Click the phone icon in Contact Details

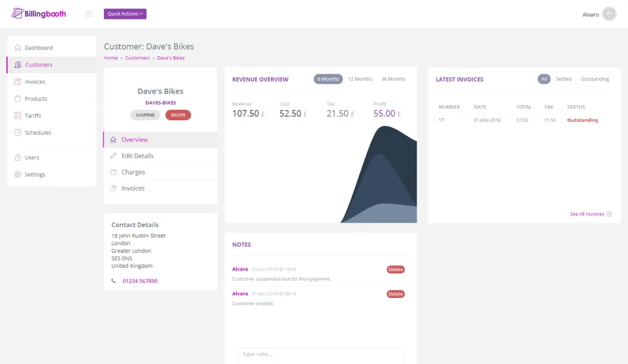click(114, 281)
